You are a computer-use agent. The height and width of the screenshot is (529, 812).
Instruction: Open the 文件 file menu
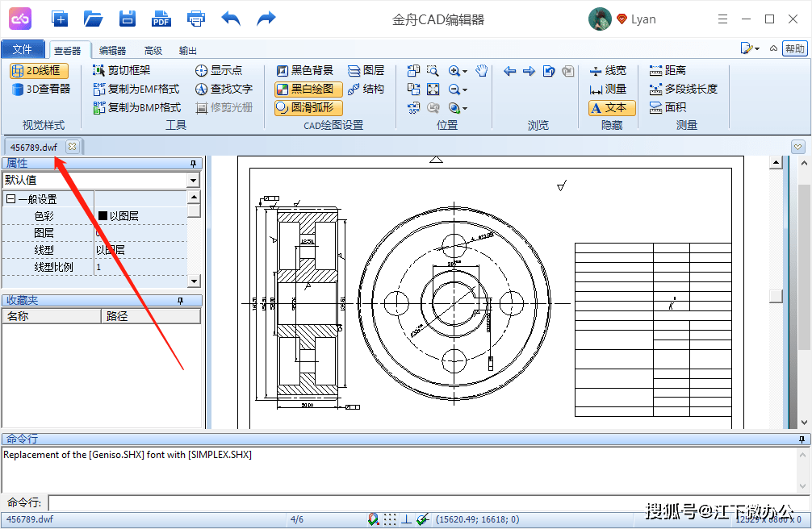[23, 49]
